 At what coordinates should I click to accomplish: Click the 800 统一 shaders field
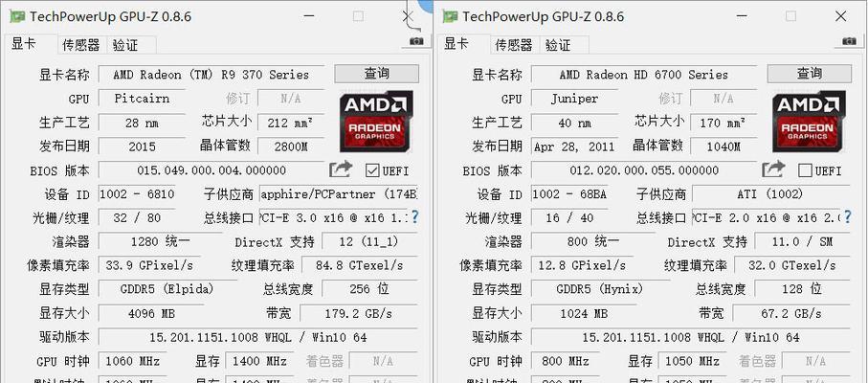click(593, 242)
